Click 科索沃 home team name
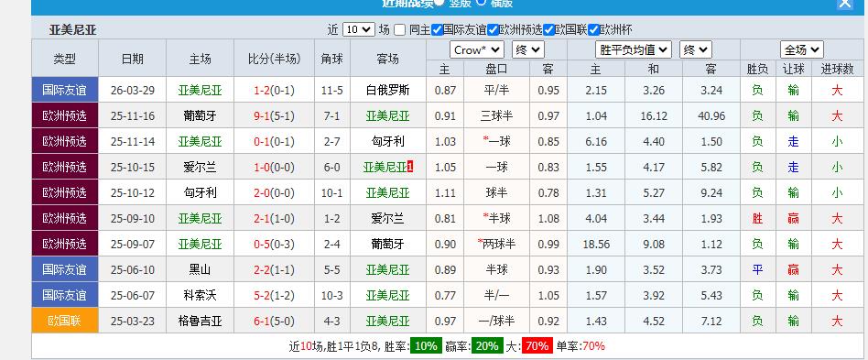This screenshot has width=868, height=360. tap(200, 295)
